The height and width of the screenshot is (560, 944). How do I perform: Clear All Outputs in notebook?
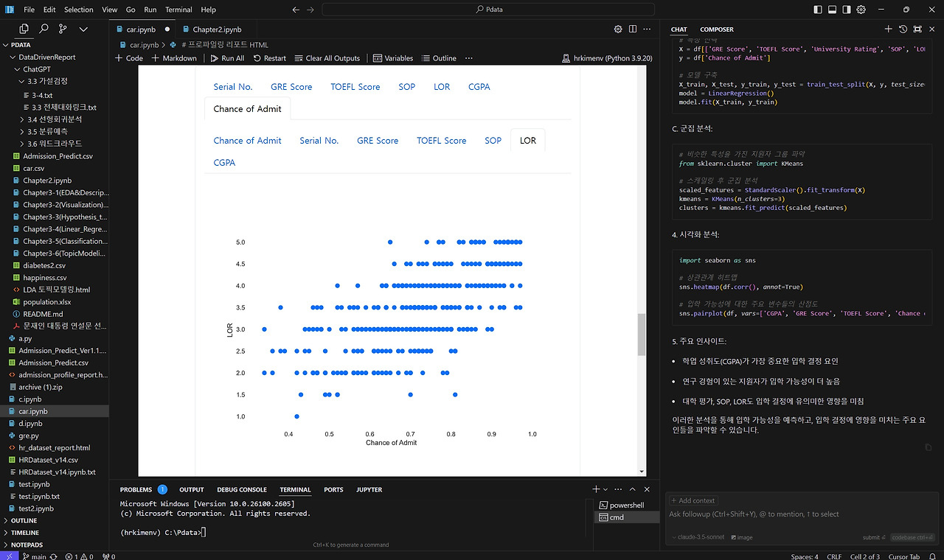[x=327, y=58]
